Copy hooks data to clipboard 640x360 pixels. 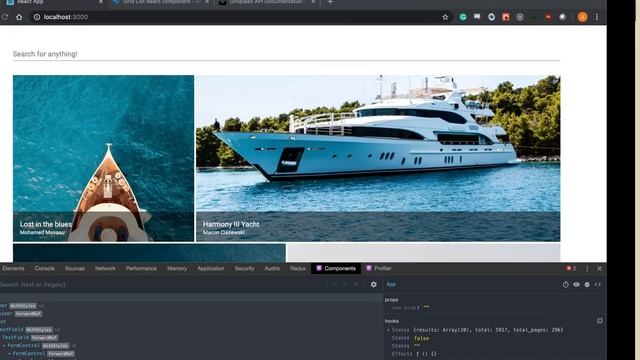600,320
